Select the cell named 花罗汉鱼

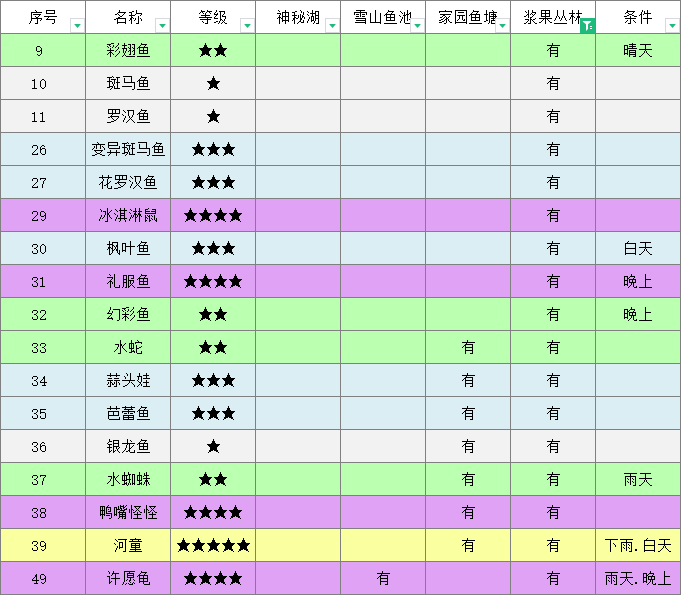point(128,182)
